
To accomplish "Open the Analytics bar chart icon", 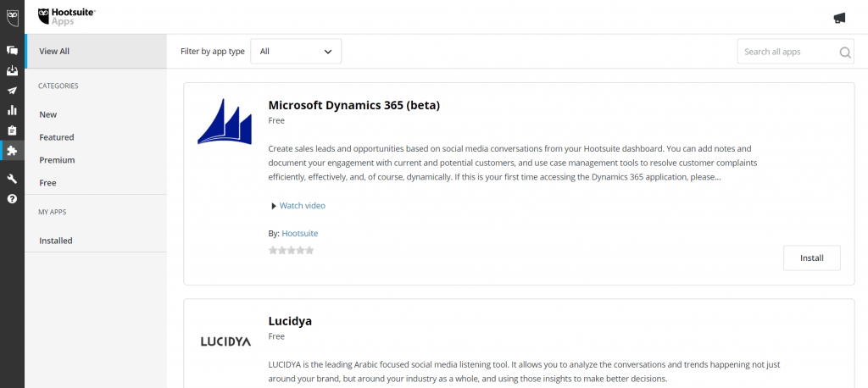I will pos(12,110).
